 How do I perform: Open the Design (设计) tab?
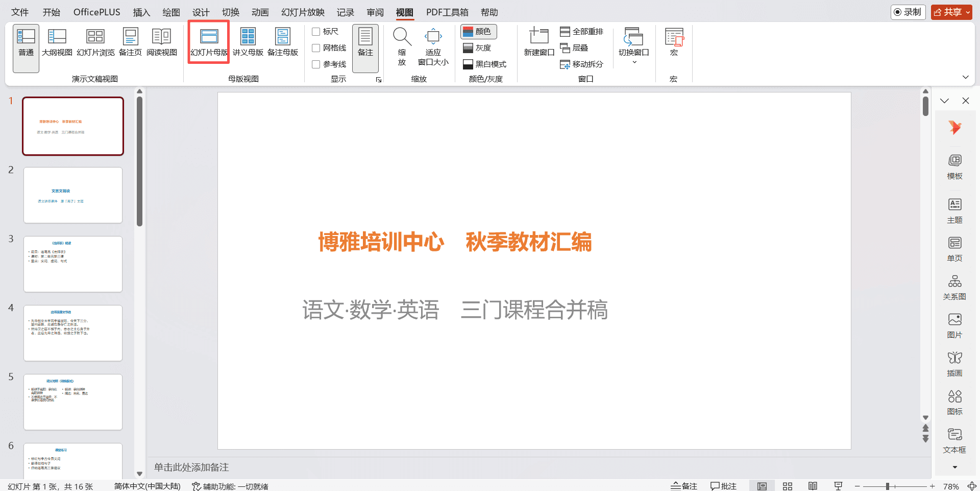click(201, 12)
